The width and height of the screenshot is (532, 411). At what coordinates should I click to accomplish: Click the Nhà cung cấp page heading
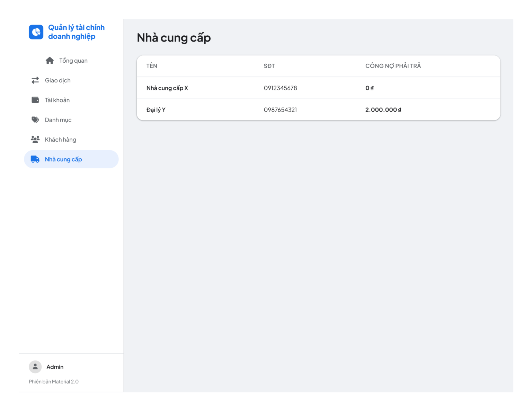tap(174, 38)
